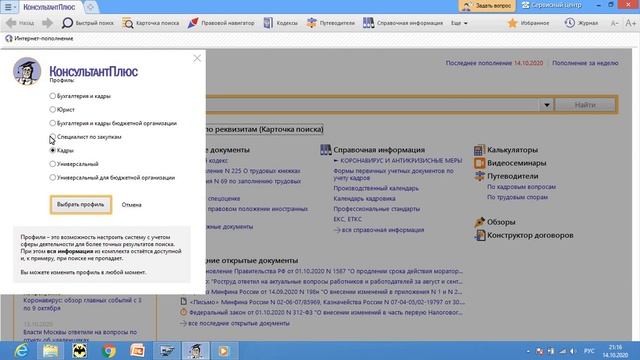Click Отмена in profile dialog
The height and width of the screenshot is (360, 640).
131,205
